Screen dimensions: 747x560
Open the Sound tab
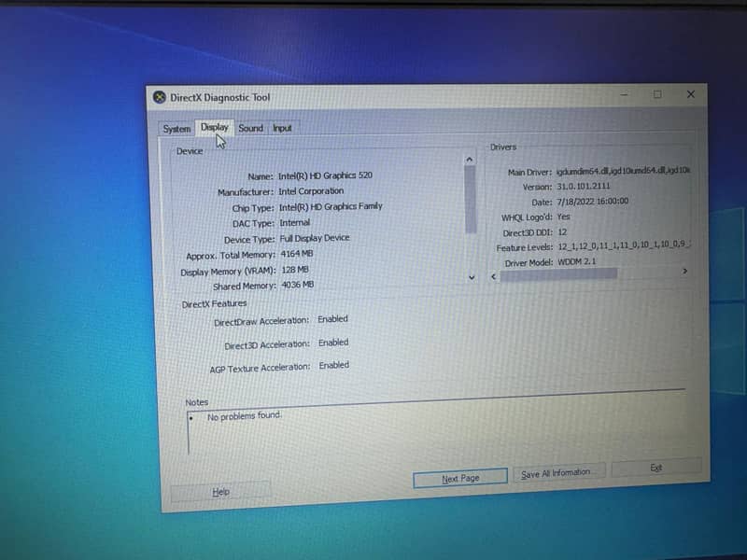250,128
